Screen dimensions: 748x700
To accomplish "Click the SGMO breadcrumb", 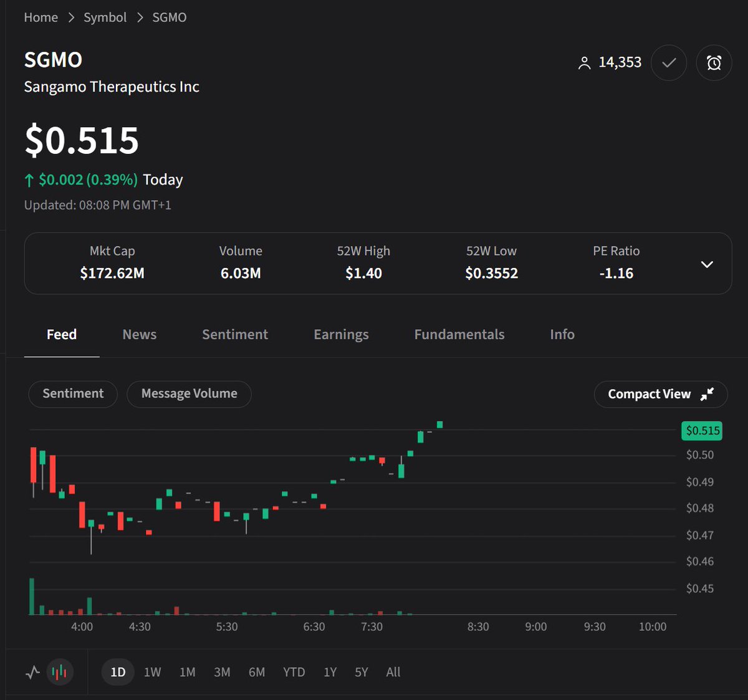I will tap(170, 17).
